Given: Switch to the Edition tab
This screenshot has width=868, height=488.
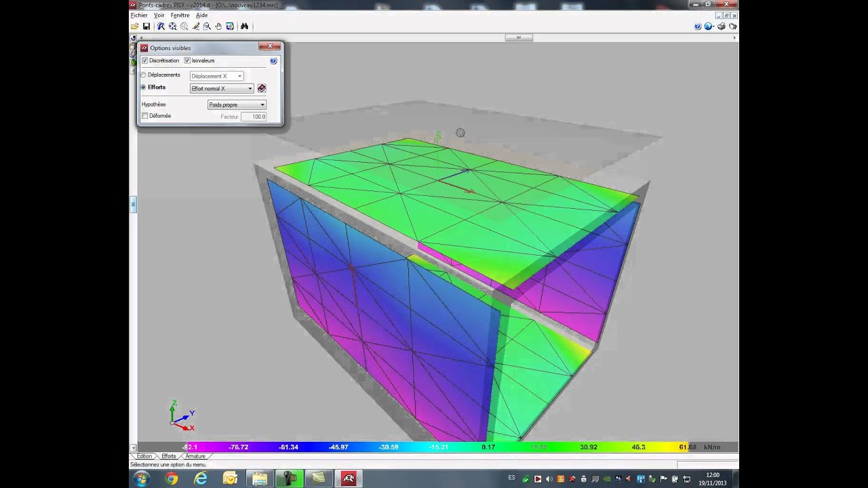Looking at the screenshot, I should click(144, 456).
